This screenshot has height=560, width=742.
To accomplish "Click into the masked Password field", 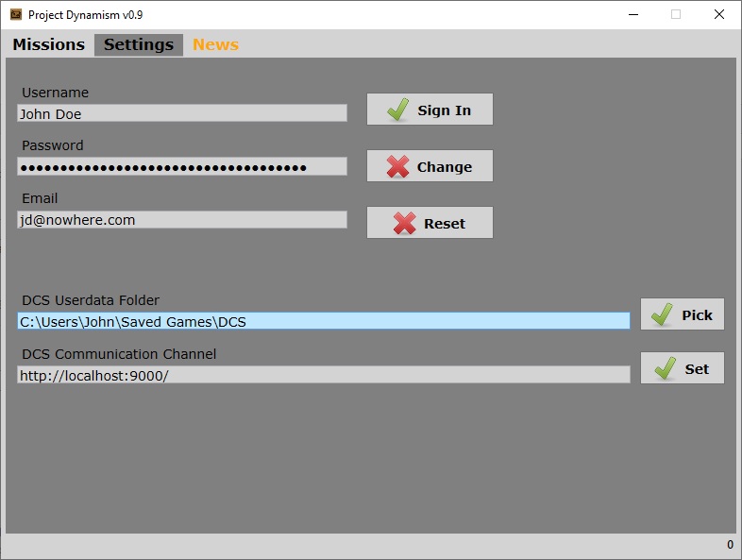I will 182,167.
